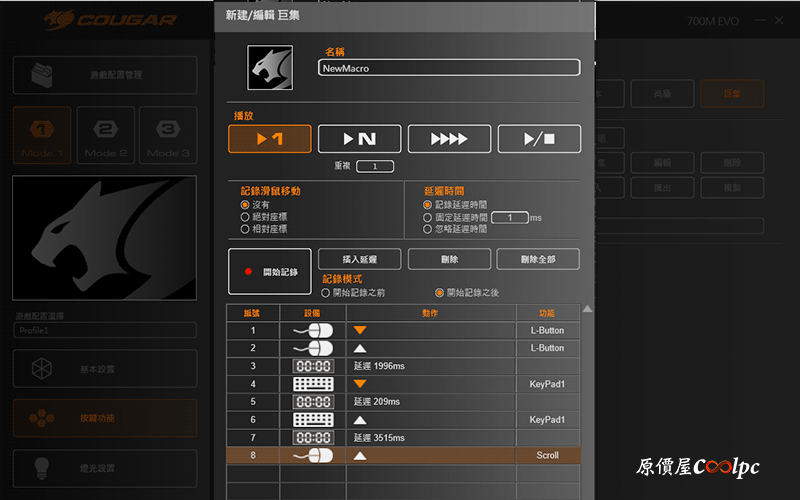Click the 刪除全部 delete all button

(x=538, y=259)
